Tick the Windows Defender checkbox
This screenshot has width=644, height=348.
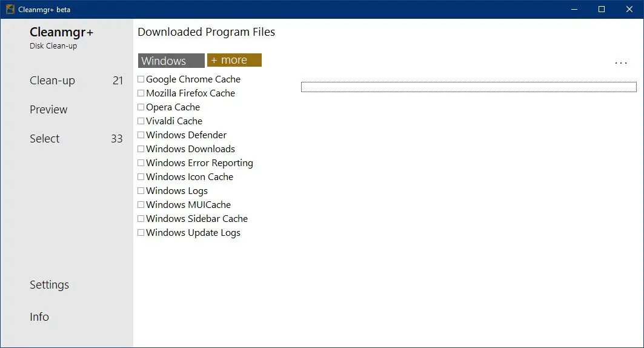pyautogui.click(x=141, y=135)
